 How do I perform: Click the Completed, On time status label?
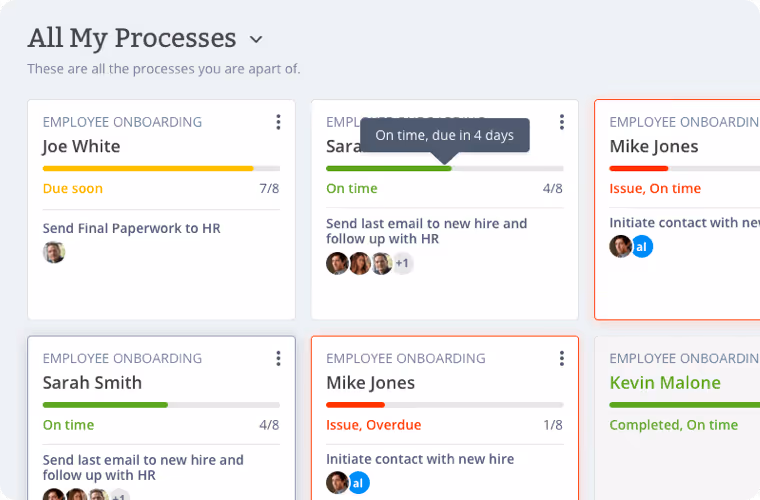coord(674,425)
